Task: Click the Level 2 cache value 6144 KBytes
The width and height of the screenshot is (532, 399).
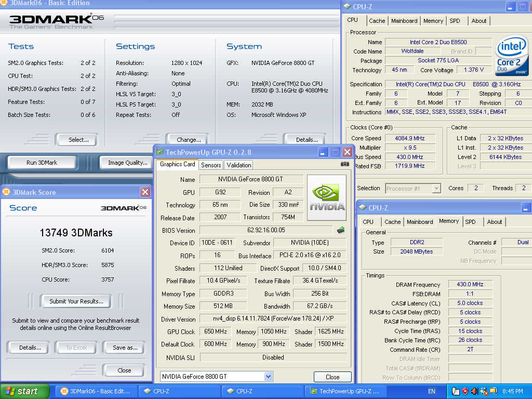Action: coord(505,157)
